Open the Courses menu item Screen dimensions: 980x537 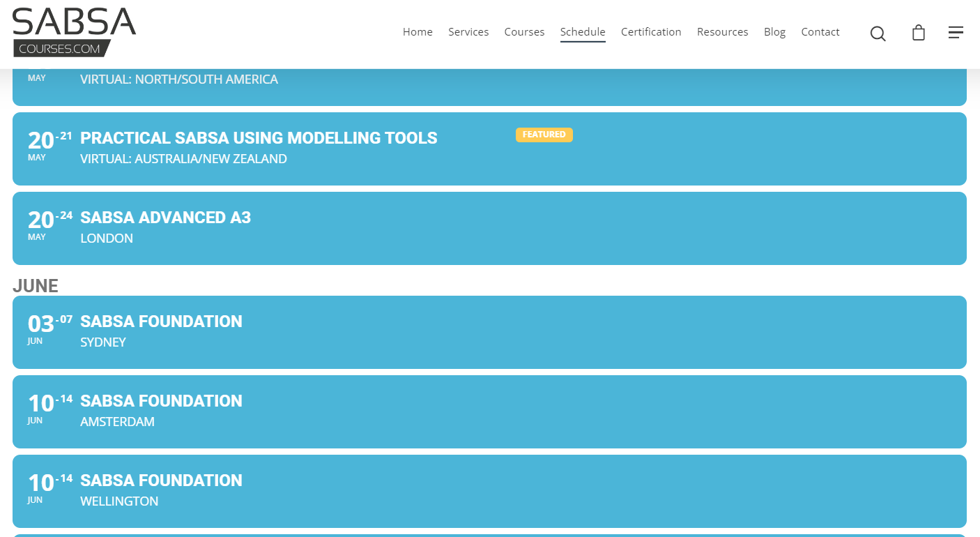tap(524, 32)
